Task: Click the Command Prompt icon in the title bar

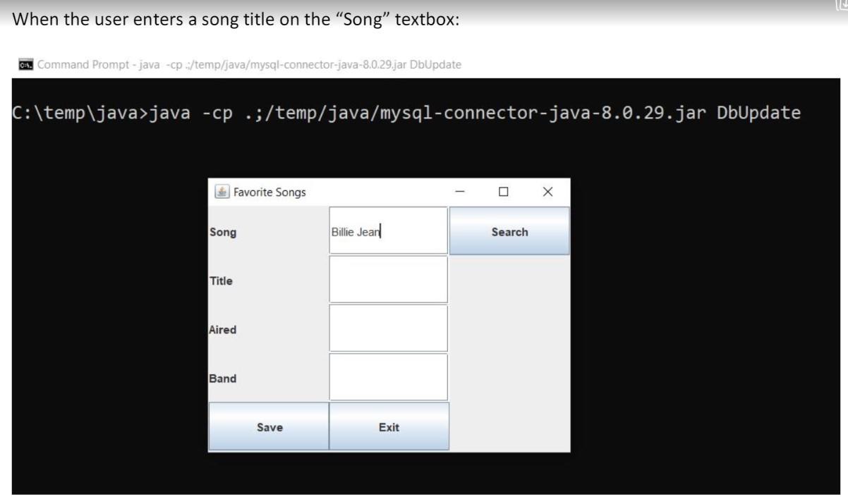Action: click(x=25, y=63)
